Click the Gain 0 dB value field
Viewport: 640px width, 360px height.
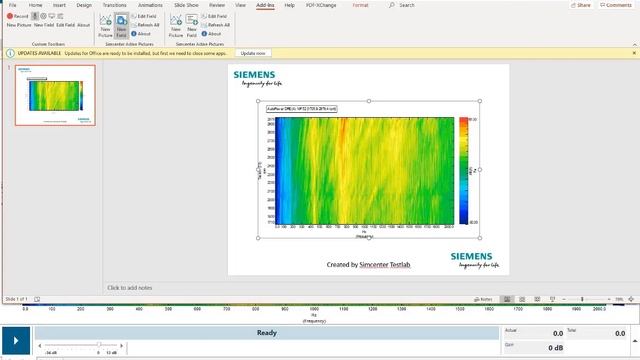(x=534, y=347)
